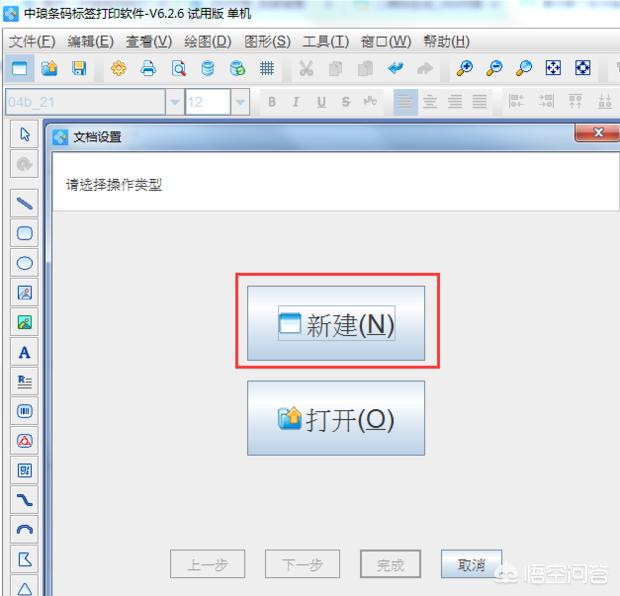Open the 工具(T) menu

coord(326,41)
